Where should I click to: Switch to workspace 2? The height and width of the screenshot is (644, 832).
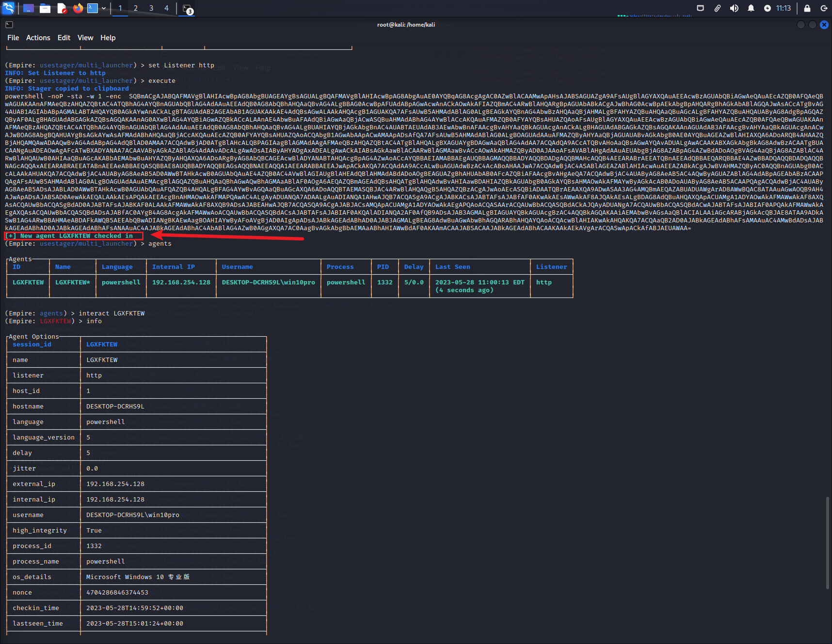[x=136, y=8]
